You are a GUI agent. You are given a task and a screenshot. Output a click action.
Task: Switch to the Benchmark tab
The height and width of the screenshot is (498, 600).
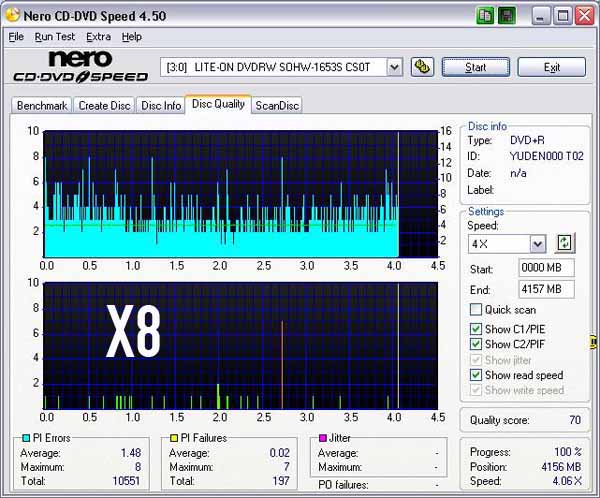42,105
